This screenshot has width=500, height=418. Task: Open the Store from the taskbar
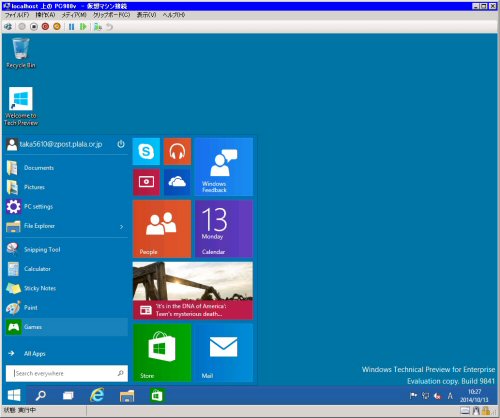pos(157,395)
